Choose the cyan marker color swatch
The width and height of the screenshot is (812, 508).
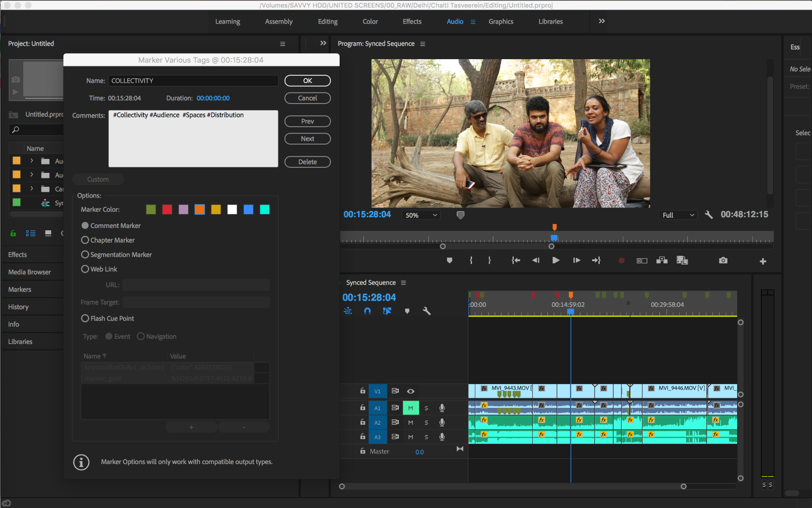[x=265, y=210]
